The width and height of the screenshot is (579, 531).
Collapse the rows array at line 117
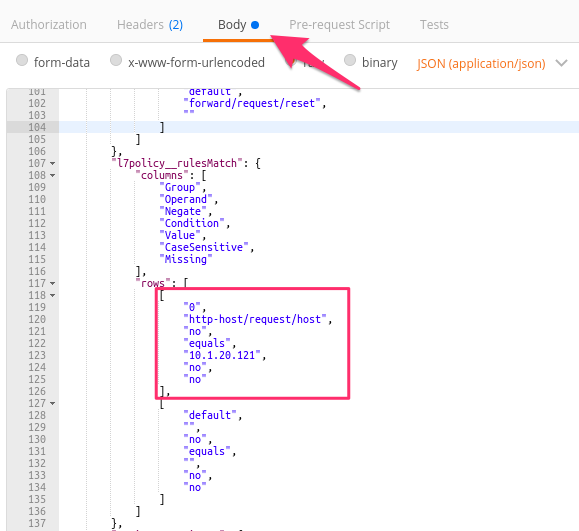pos(52,284)
